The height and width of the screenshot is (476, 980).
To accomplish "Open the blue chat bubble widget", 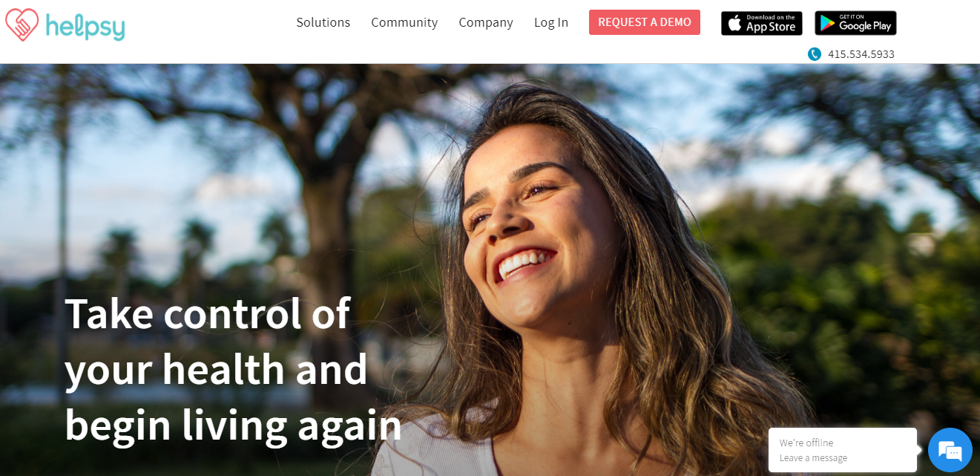I will [950, 450].
